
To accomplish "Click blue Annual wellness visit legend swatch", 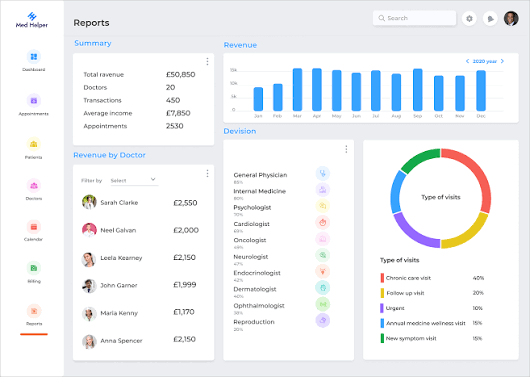I will [382, 323].
